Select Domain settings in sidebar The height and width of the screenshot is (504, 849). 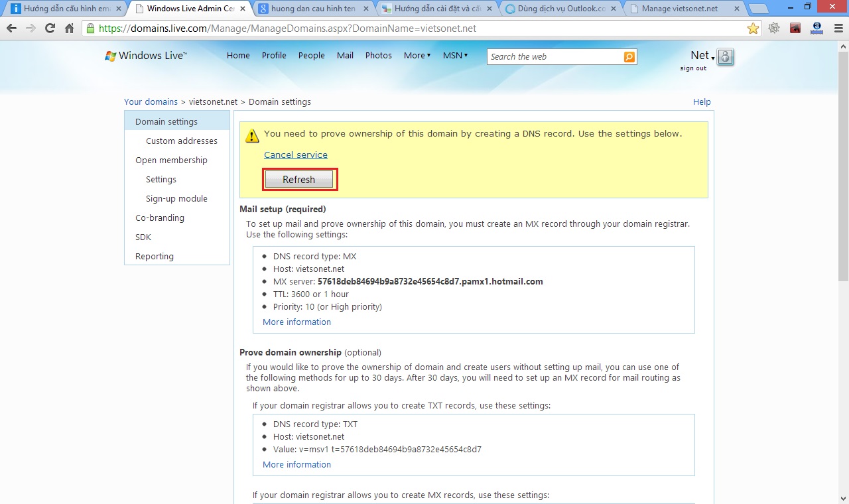click(x=177, y=121)
